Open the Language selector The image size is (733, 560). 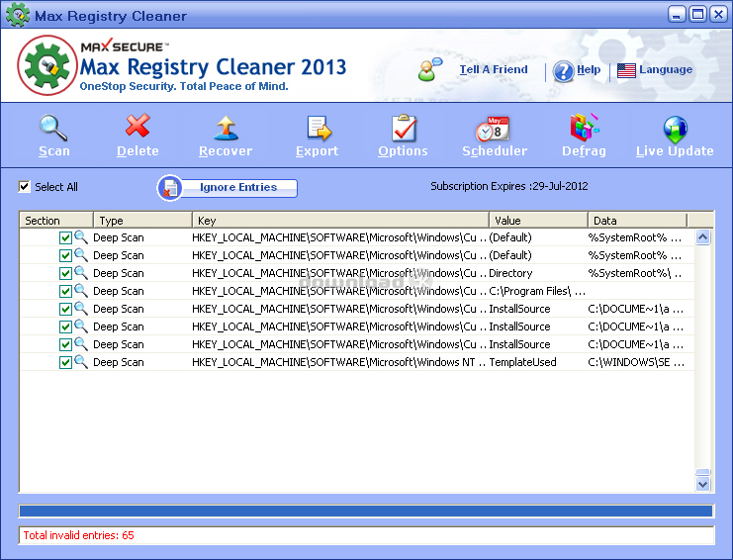coord(655,70)
